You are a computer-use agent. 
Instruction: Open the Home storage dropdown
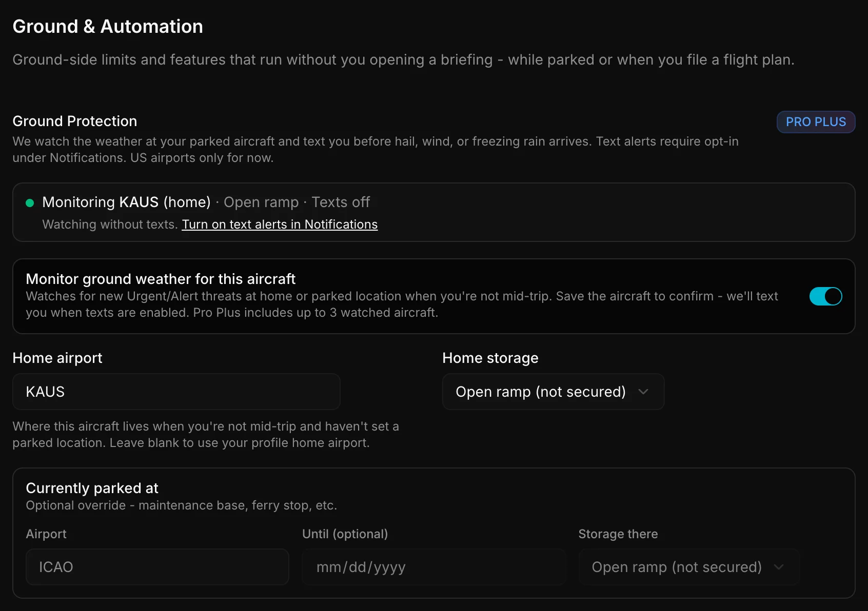553,392
